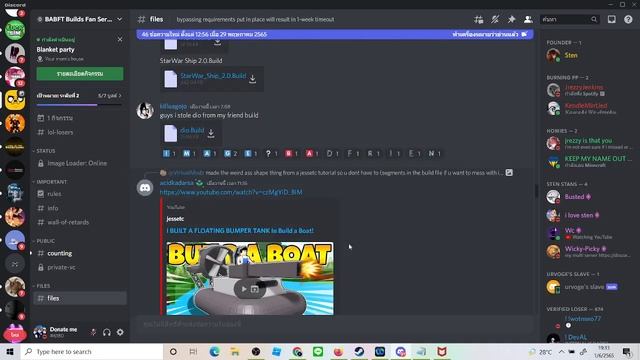Click the jessetc channel name in embed
The width and height of the screenshot is (640, 360).
(x=175, y=219)
